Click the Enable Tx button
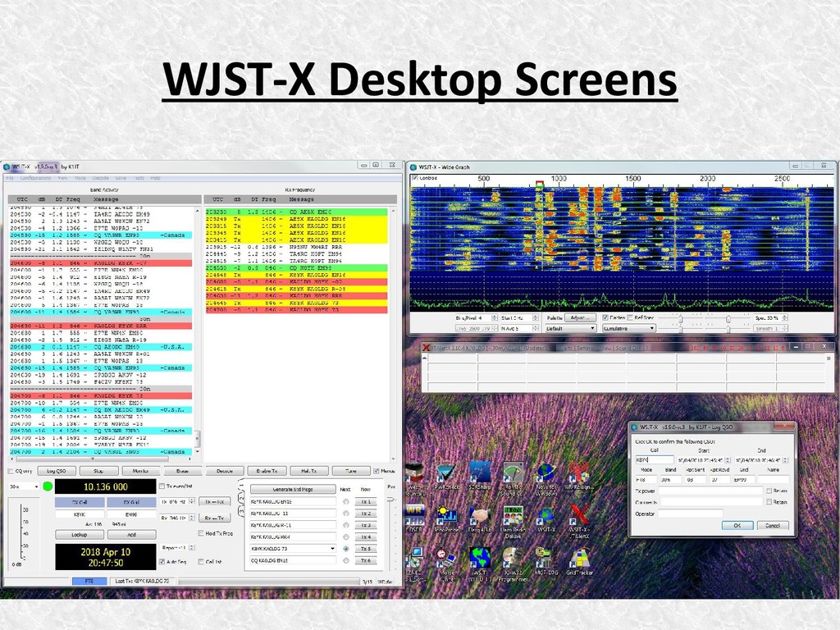The height and width of the screenshot is (630, 840). pyautogui.click(x=267, y=472)
